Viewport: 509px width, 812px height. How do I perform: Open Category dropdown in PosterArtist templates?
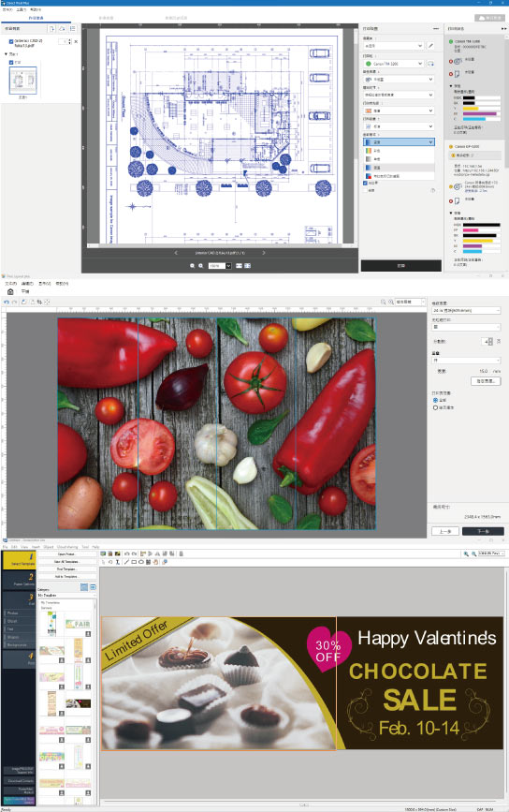(67, 596)
